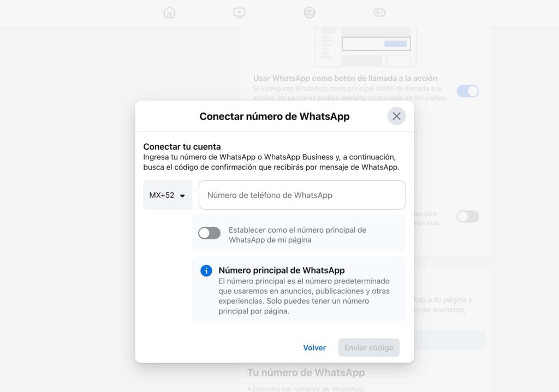
Task: Open the Groups icon in top navigation
Action: pyautogui.click(x=309, y=13)
